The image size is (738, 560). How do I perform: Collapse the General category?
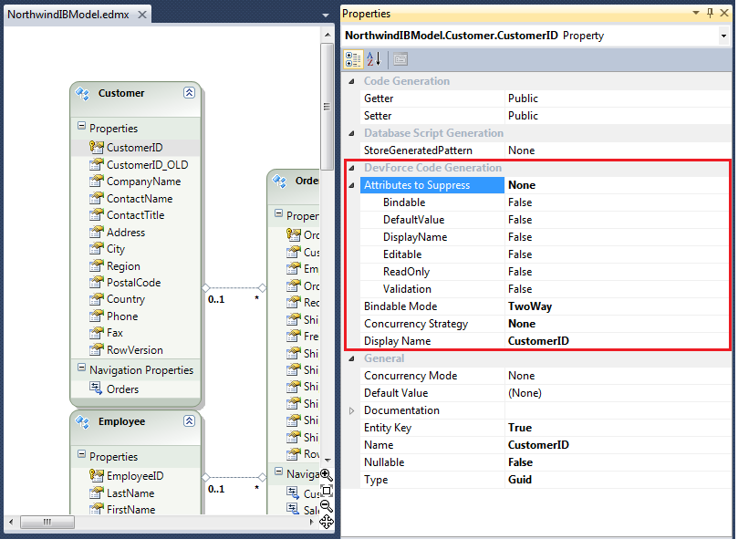pyautogui.click(x=351, y=359)
